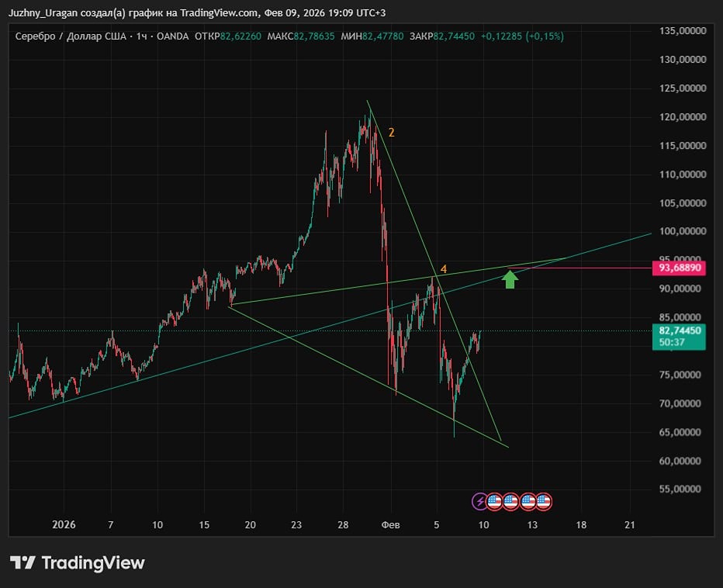Click the МАКС value 82,78635
The image size is (723, 588).
pos(314,36)
